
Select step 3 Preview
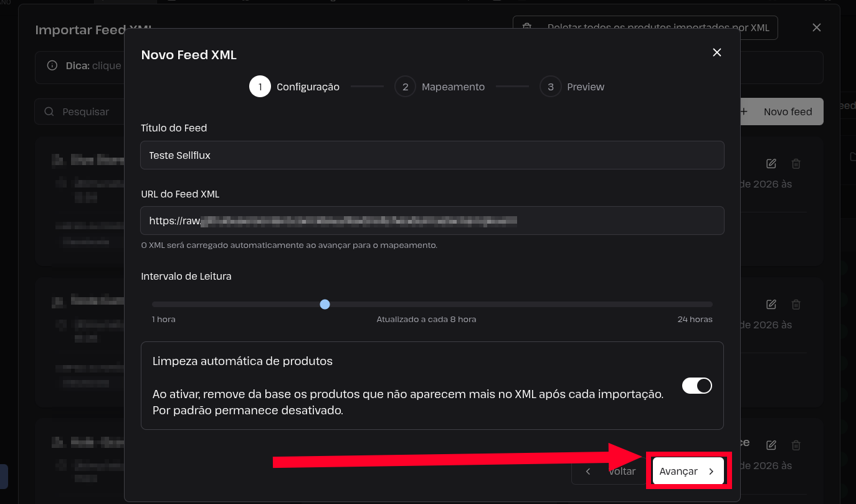[x=573, y=87]
